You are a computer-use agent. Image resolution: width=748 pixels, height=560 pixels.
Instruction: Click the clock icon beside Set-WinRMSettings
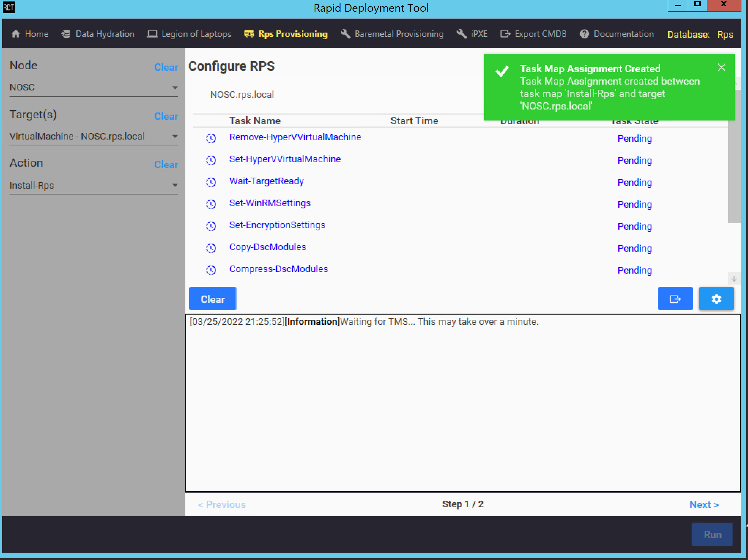(211, 204)
